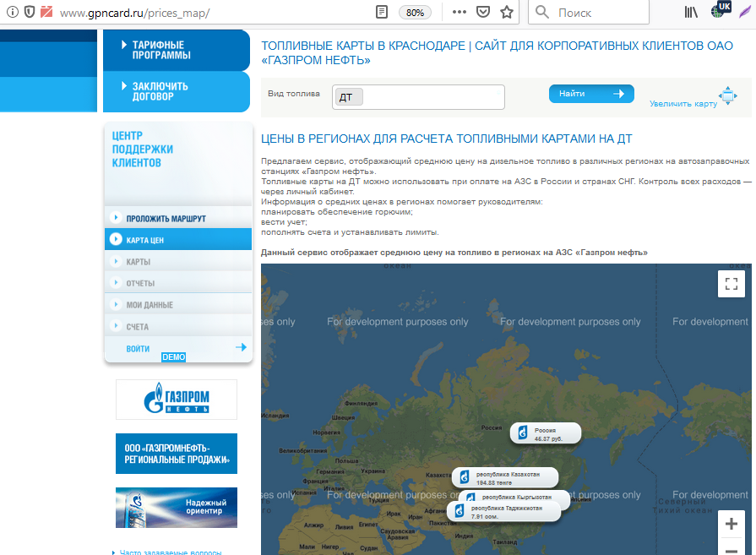Adjust the 80% page zoom indicator

pos(415,13)
